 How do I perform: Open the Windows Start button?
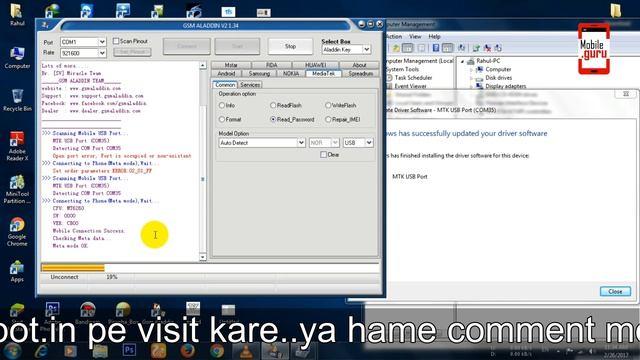12,351
